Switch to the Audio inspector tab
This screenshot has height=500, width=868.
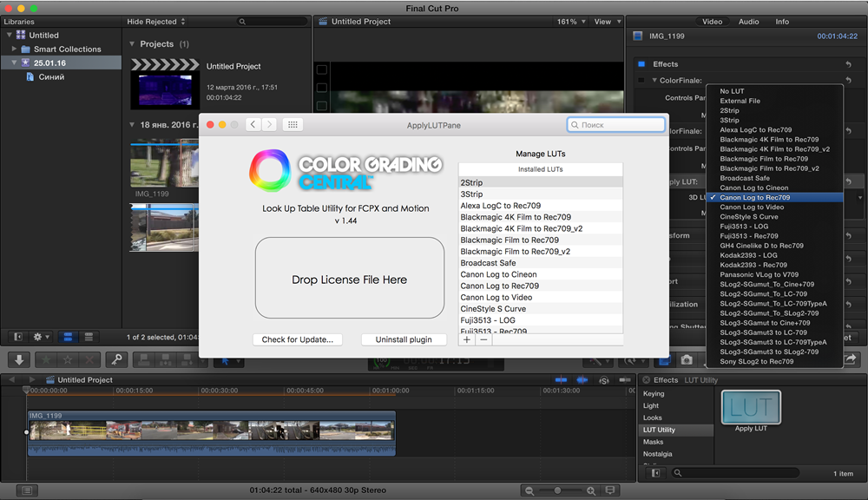click(x=748, y=22)
